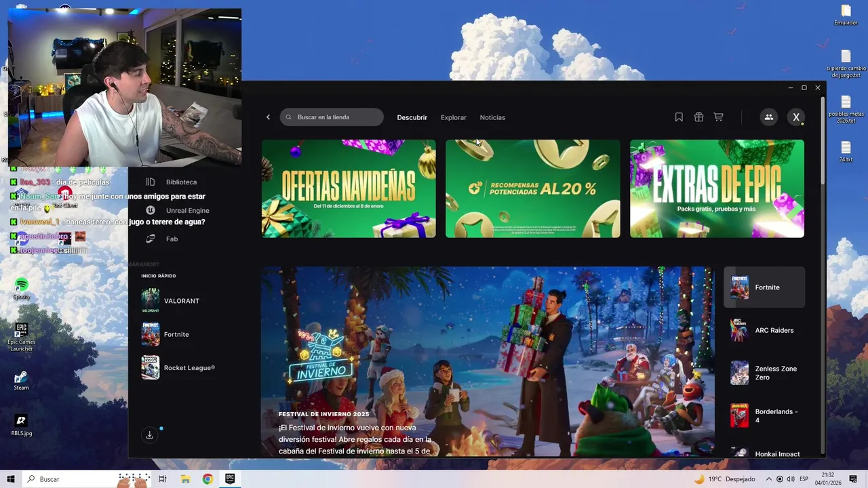Select Honkai Impact in featured list
The height and width of the screenshot is (488, 868).
(764, 451)
